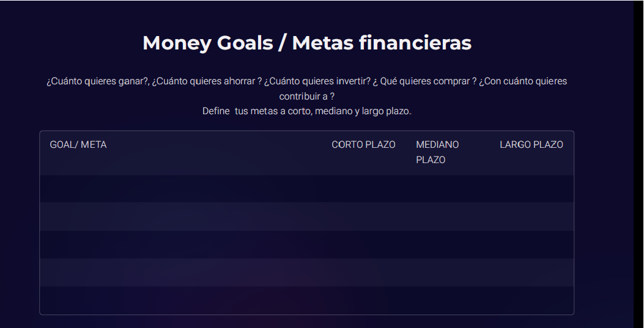Select the first row's Corto Plazo cell
644x328 pixels.
[363, 189]
